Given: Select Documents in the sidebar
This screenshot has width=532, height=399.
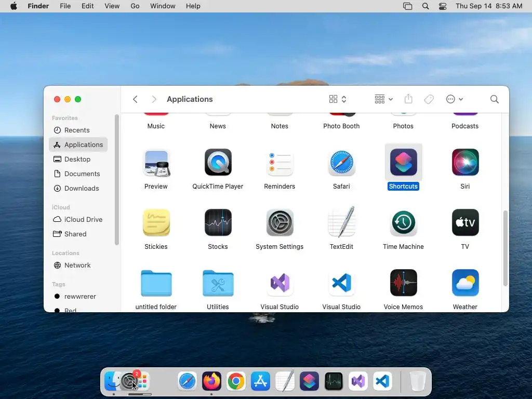Looking at the screenshot, I should (x=78, y=174).
